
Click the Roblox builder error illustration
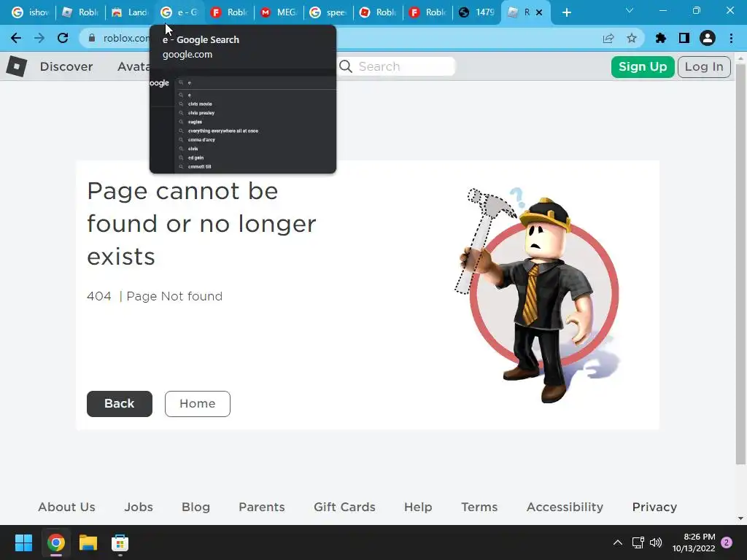(538, 295)
